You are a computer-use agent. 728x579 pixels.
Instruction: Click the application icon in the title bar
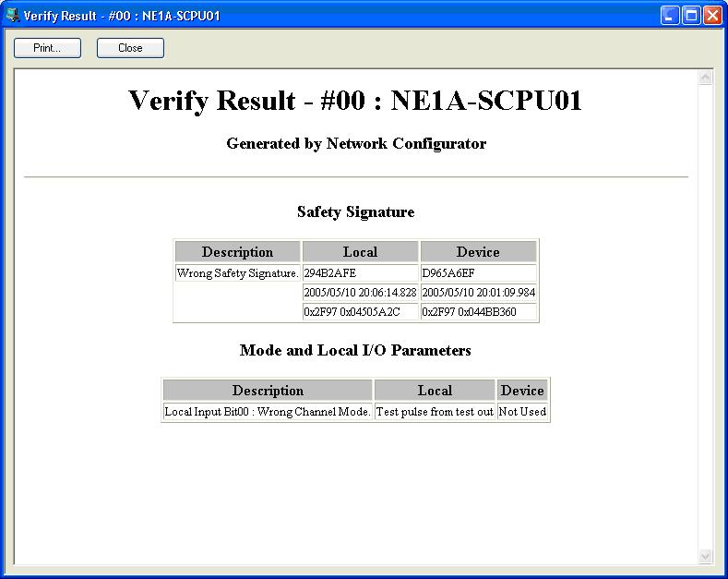click(x=13, y=16)
